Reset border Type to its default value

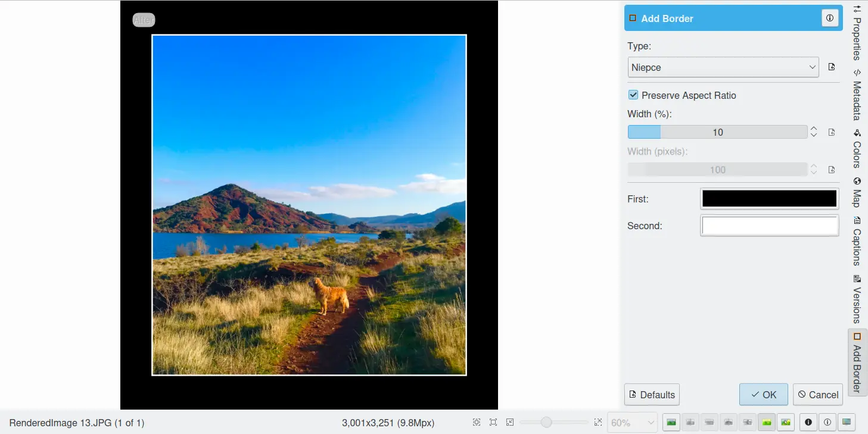point(832,67)
